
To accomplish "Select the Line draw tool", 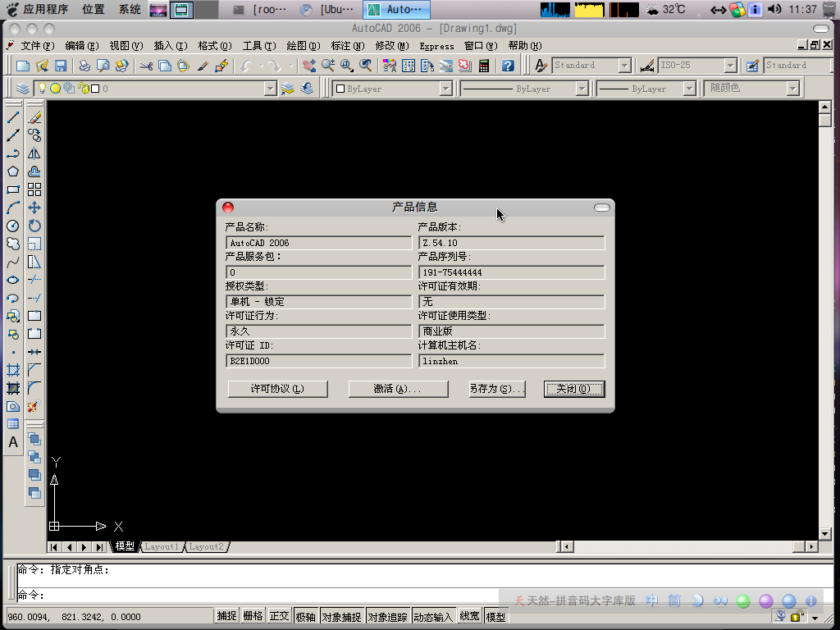I will coord(13,117).
